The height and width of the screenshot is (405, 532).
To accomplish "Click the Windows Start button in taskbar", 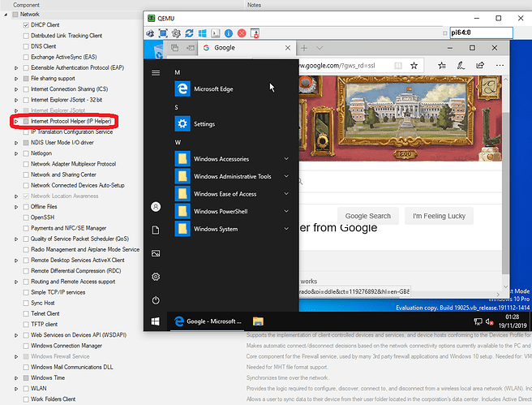I will tap(155, 322).
